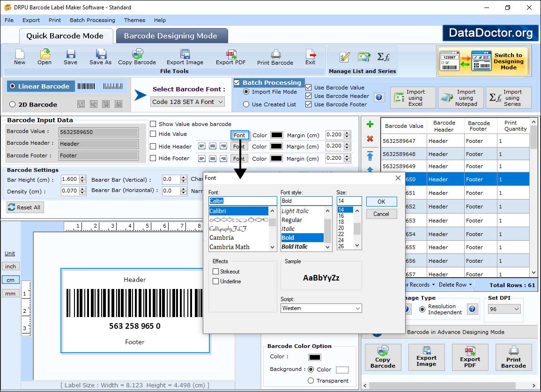The width and height of the screenshot is (541, 392).
Task: Click Import using Series
Action: [x=509, y=98]
